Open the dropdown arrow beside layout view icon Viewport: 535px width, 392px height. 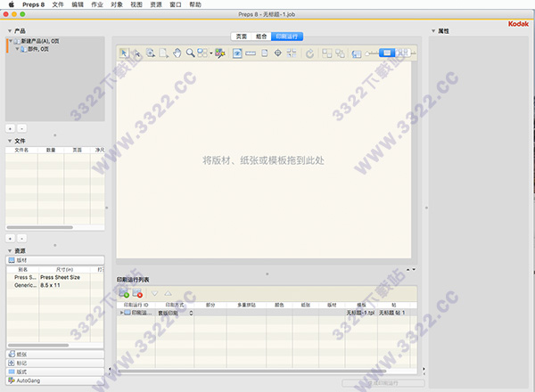tap(210, 53)
